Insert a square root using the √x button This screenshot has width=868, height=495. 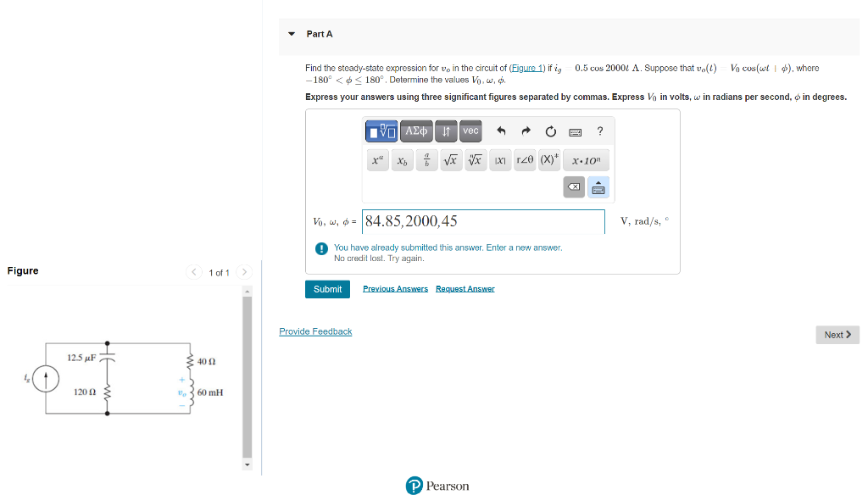450,159
